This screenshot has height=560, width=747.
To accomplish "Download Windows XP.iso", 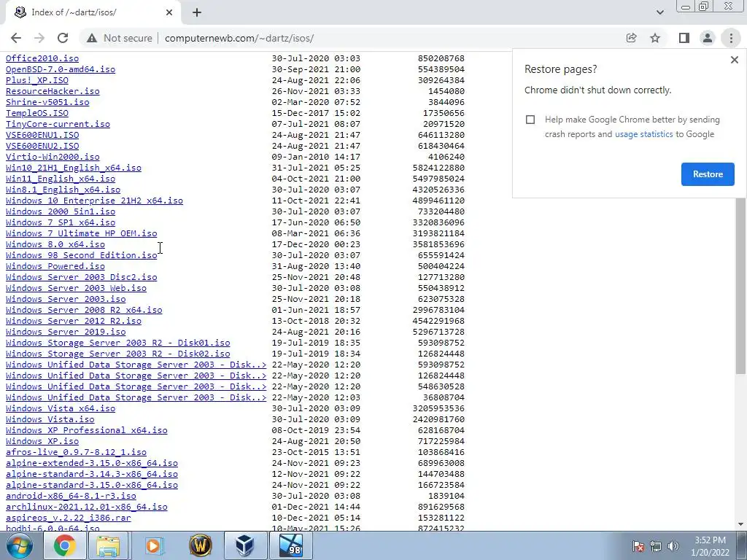I will tap(42, 441).
